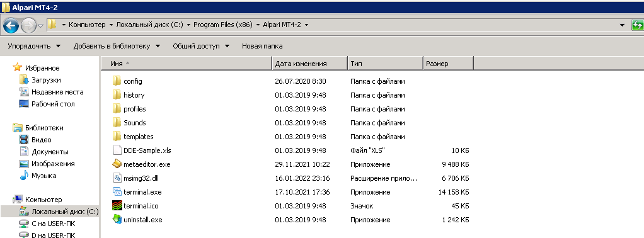
Task: Click the DDE-Sample.xls file icon
Action: [x=117, y=150]
